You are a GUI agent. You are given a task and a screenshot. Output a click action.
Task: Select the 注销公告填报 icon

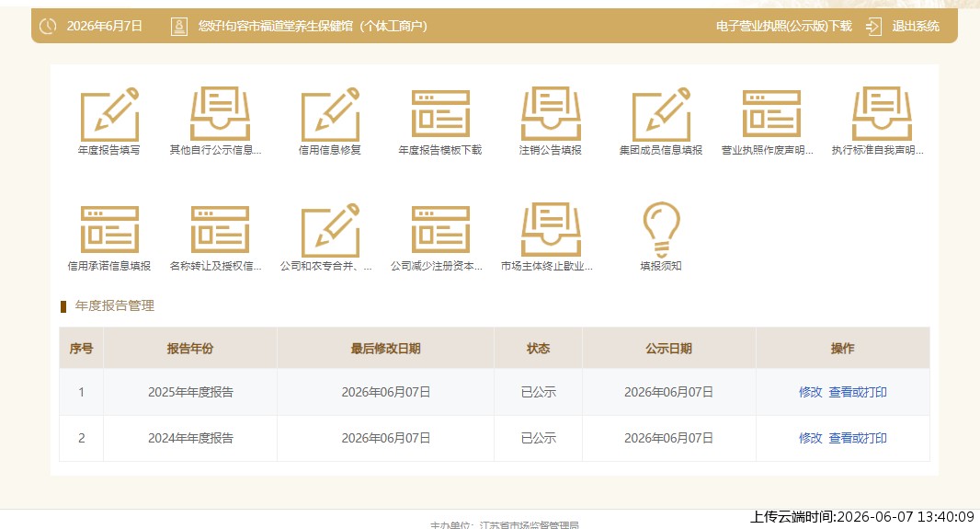551,114
